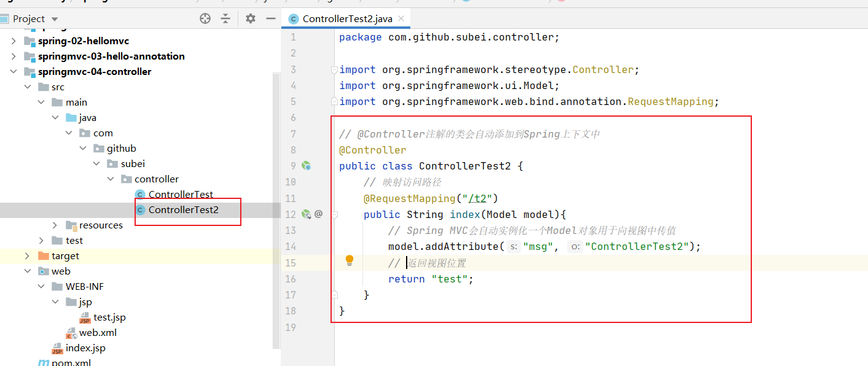This screenshot has height=366, width=868.
Task: Select the ControllerTest2.java editor tab
Action: pyautogui.click(x=346, y=18)
